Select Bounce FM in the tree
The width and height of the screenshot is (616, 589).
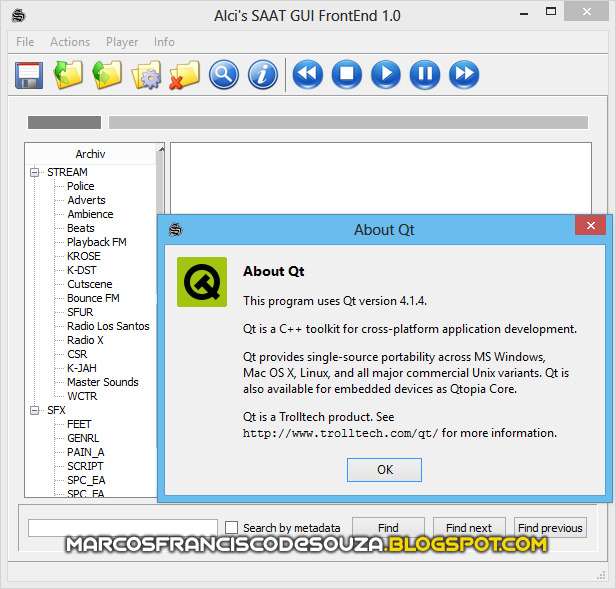[93, 298]
